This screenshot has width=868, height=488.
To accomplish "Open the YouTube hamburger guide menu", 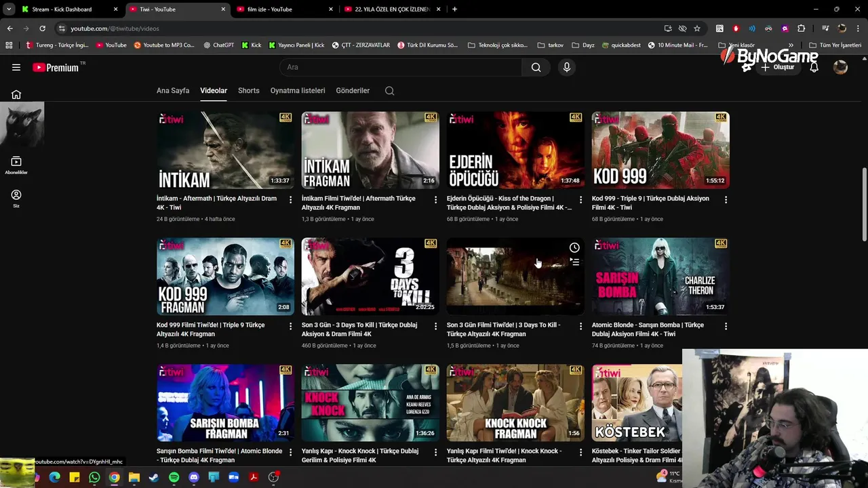I will coord(16,67).
